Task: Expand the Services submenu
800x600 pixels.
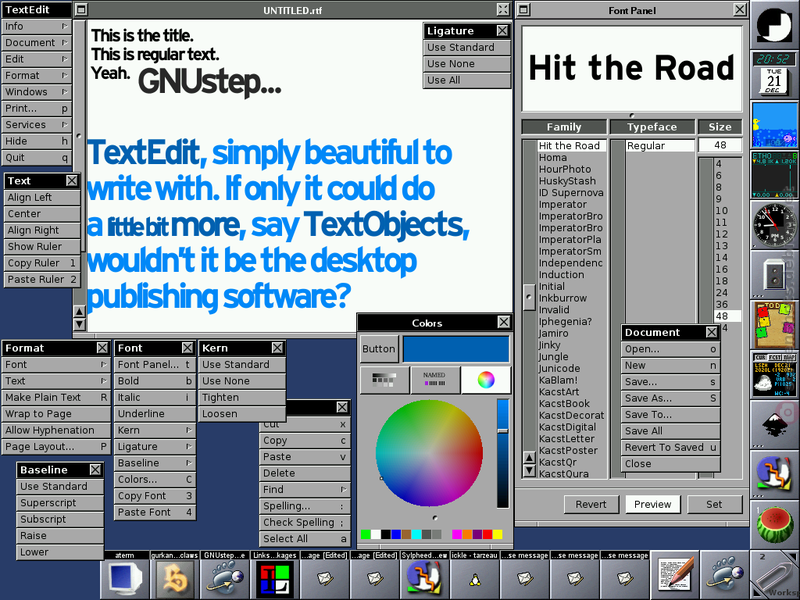Action: click(x=37, y=124)
